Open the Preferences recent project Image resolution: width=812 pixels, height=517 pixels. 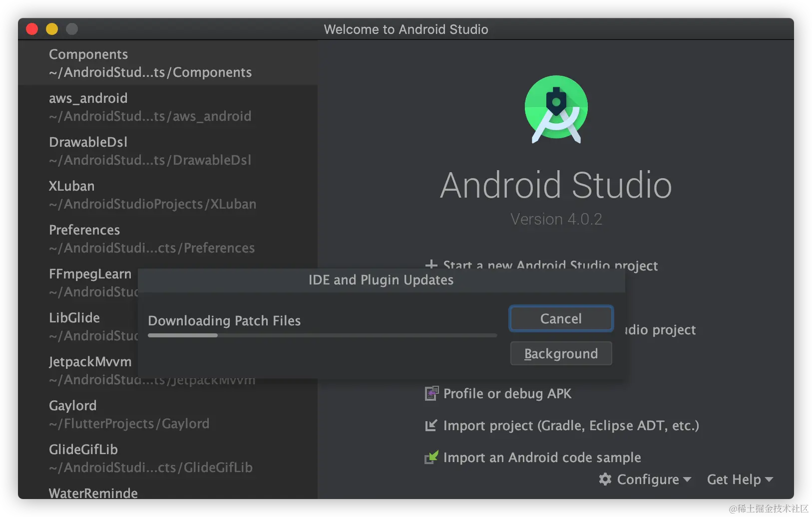pyautogui.click(x=168, y=239)
